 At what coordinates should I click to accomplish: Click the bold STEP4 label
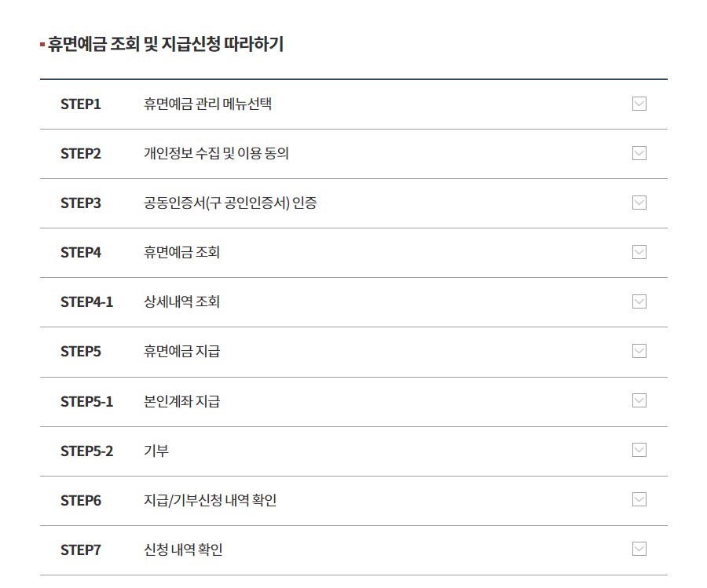point(79,252)
